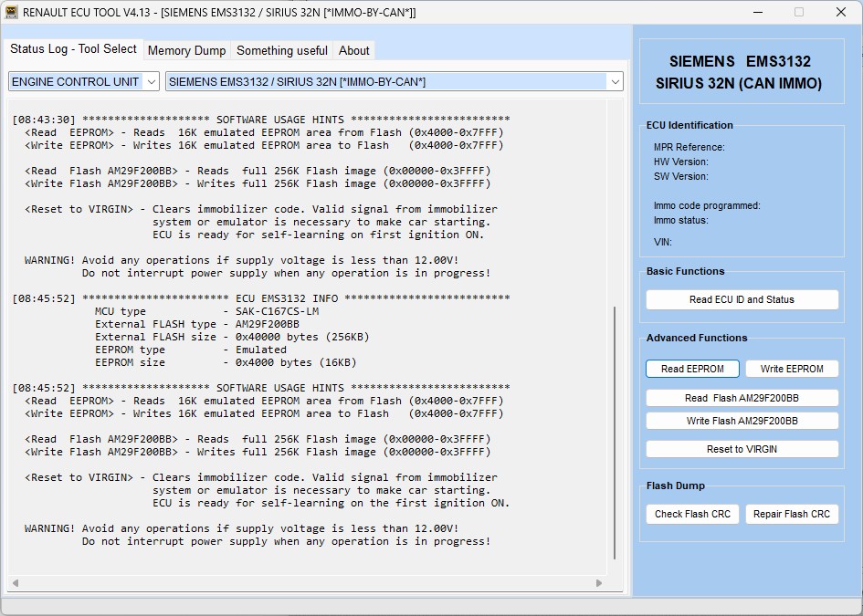Click the VIN label
The width and height of the screenshot is (863, 616).
click(663, 242)
